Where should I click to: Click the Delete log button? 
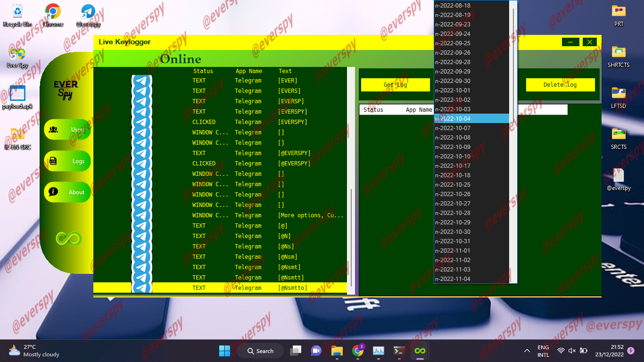560,85
